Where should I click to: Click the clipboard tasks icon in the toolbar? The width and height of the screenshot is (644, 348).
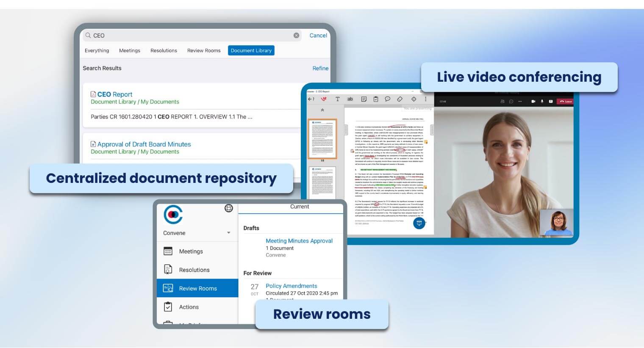[375, 99]
